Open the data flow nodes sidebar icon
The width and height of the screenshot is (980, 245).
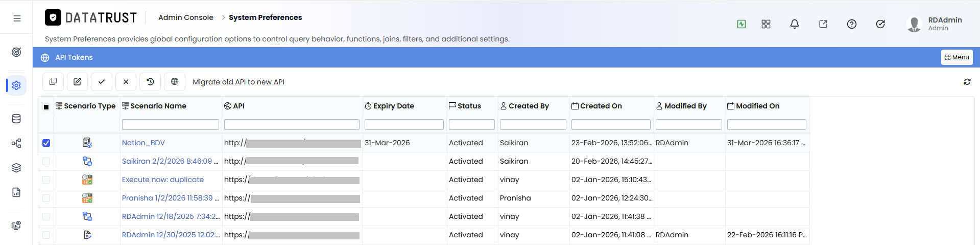pos(16,143)
